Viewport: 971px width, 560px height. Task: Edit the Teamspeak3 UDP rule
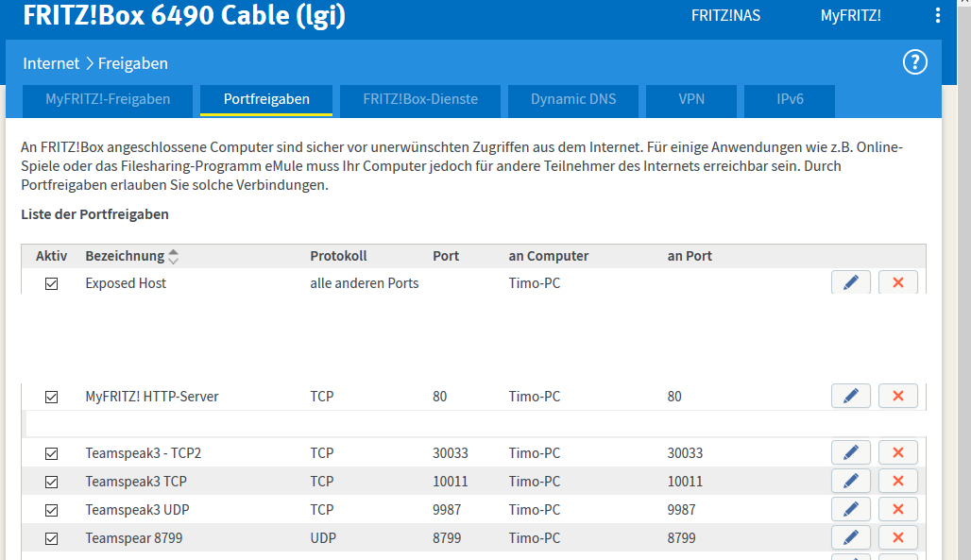(850, 510)
